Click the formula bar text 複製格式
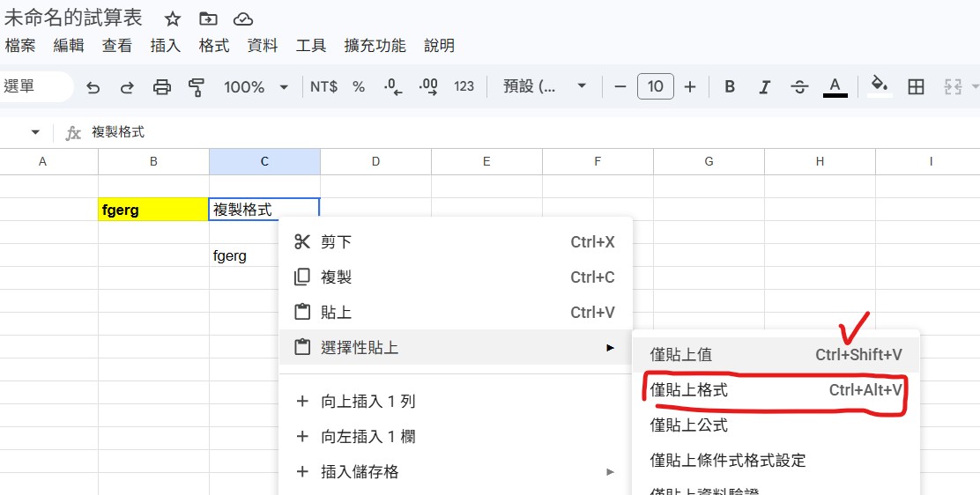This screenshot has height=495, width=980. coord(118,132)
